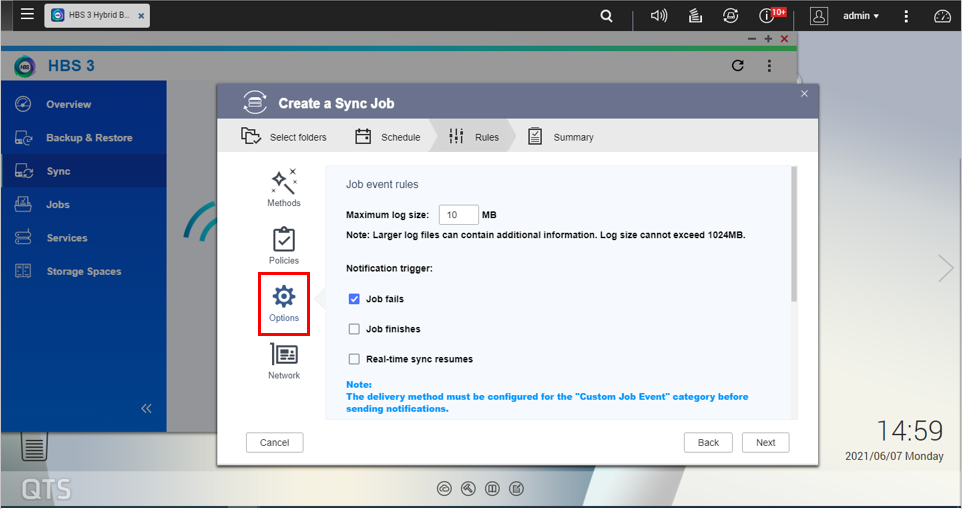Viewport: 962px width, 509px height.
Task: Open the Network rules section
Action: pyautogui.click(x=283, y=360)
